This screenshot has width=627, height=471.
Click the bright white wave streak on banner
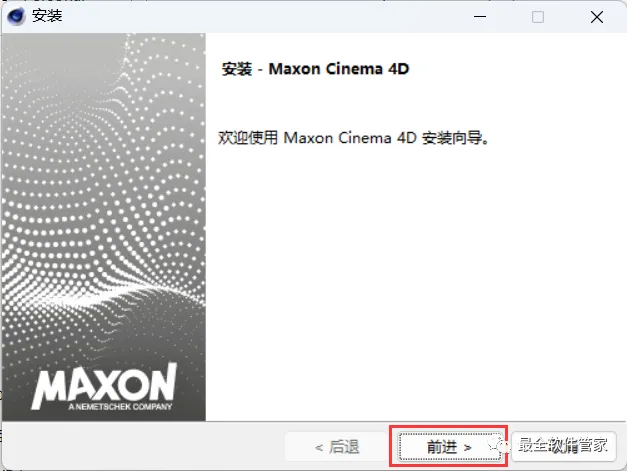click(132, 294)
